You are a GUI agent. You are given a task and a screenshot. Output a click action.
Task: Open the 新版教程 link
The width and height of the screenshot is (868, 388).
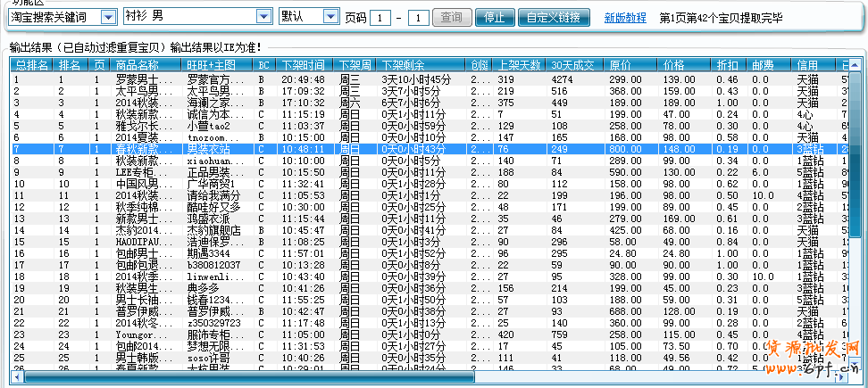[x=625, y=18]
